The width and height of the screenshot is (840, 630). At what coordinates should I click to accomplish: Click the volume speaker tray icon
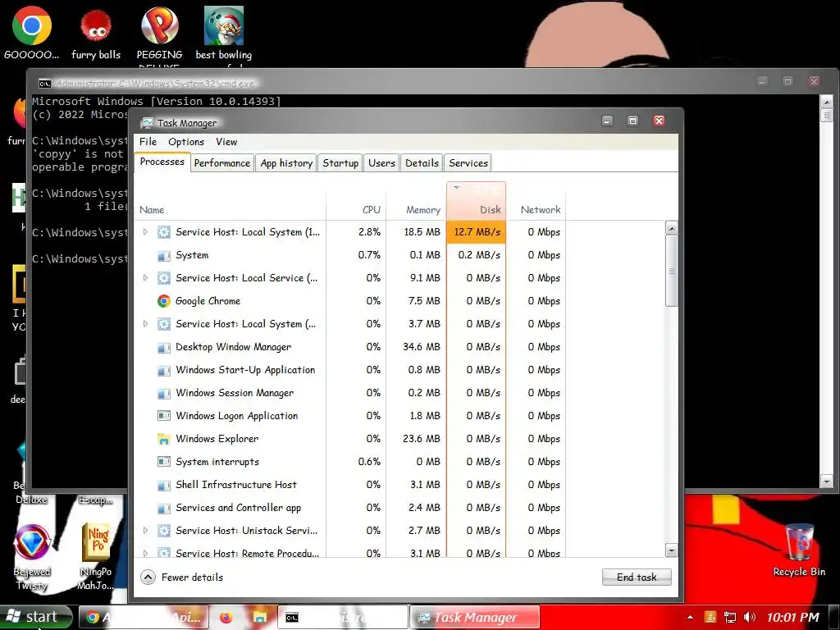[750, 618]
